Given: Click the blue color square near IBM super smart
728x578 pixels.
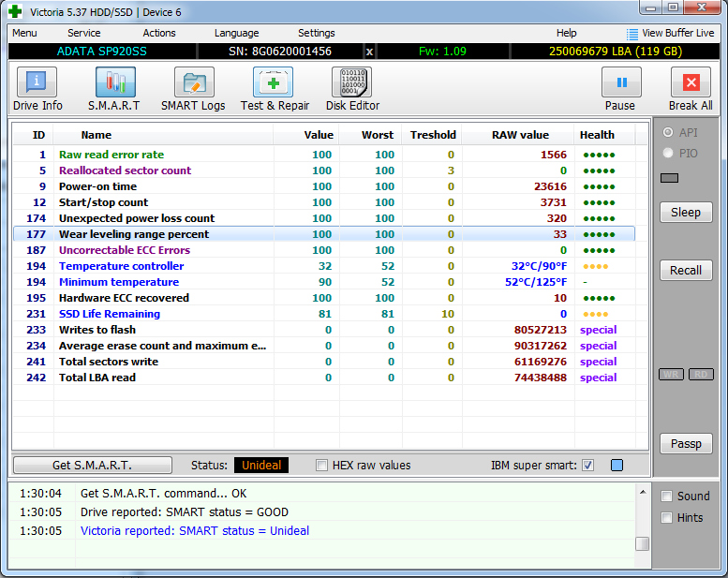Looking at the screenshot, I should (617, 466).
